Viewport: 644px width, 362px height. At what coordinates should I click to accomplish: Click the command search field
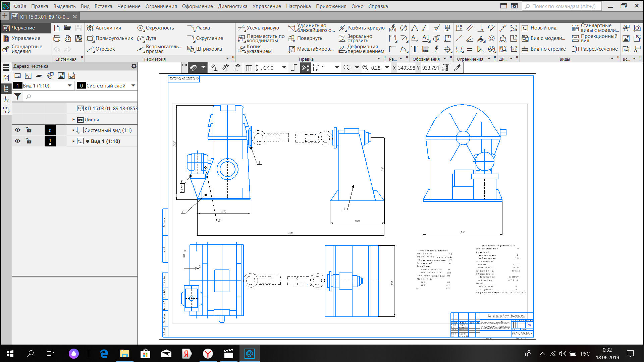click(x=561, y=6)
